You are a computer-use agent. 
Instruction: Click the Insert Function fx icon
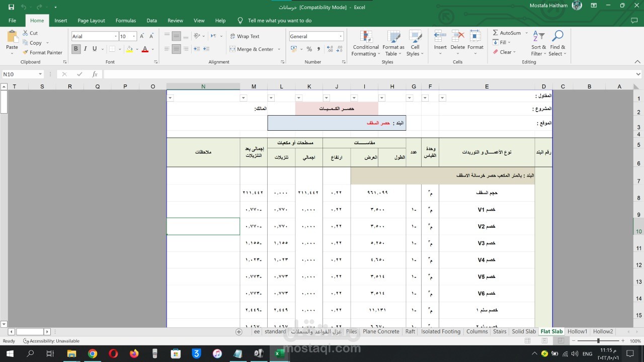coord(95,74)
